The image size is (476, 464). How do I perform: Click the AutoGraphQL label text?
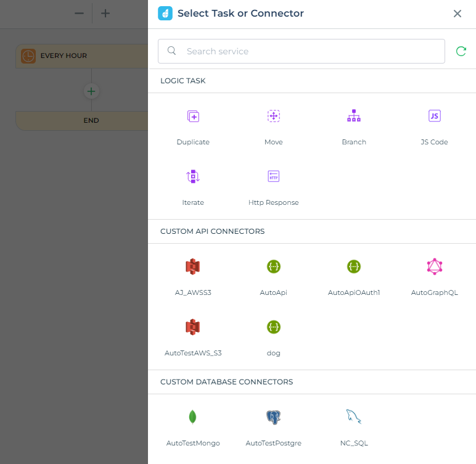pyautogui.click(x=435, y=292)
